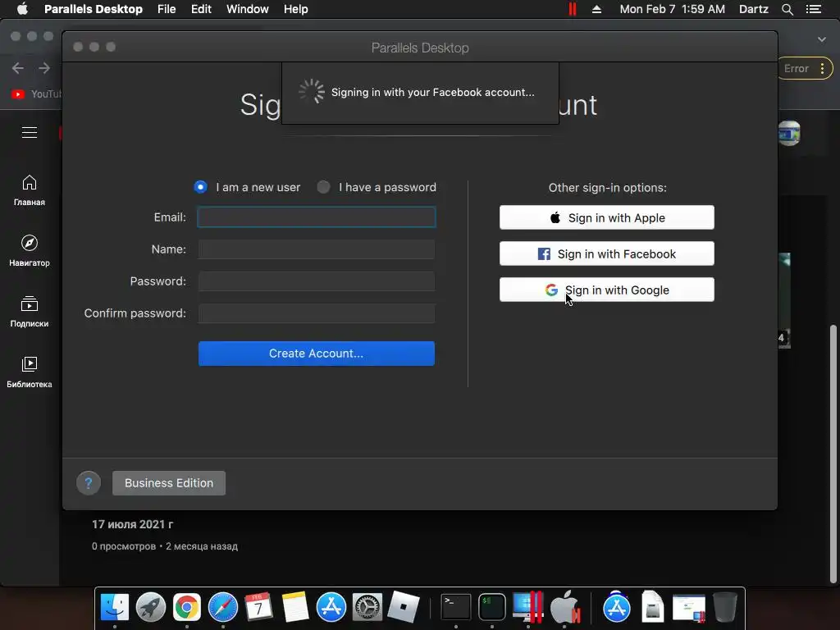Viewport: 840px width, 630px height.
Task: Open the Trash in the Dock
Action: point(725,607)
